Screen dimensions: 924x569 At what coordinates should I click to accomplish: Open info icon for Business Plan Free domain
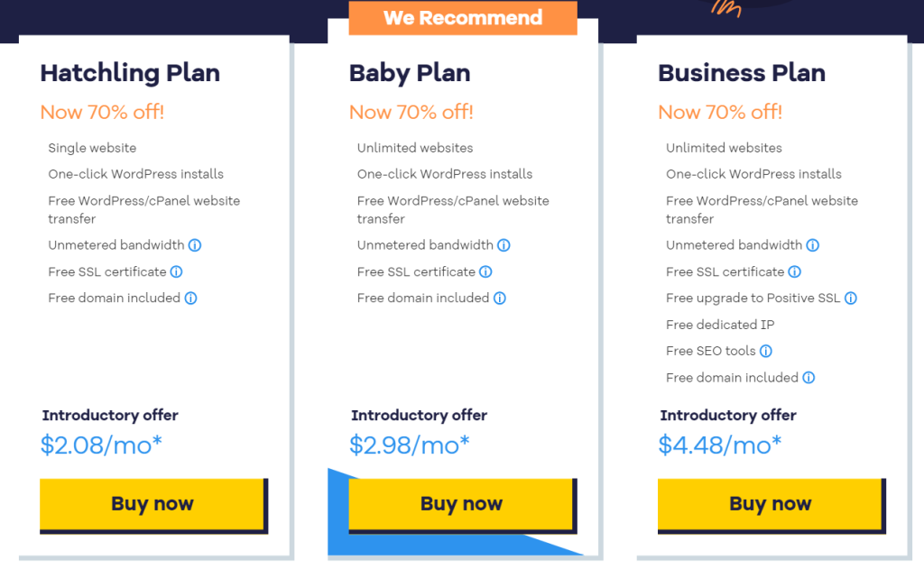pos(809,378)
